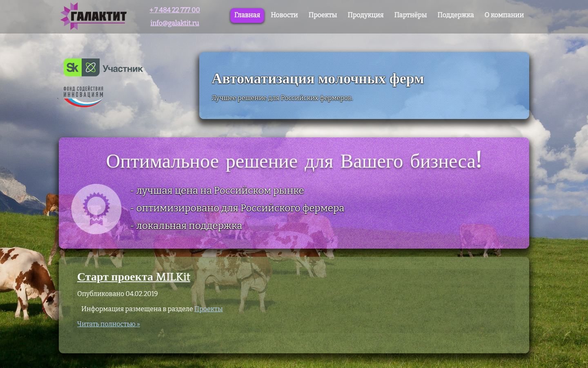The width and height of the screenshot is (588, 368).
Task: Click the text локальная поддержка
Action: tap(186, 226)
